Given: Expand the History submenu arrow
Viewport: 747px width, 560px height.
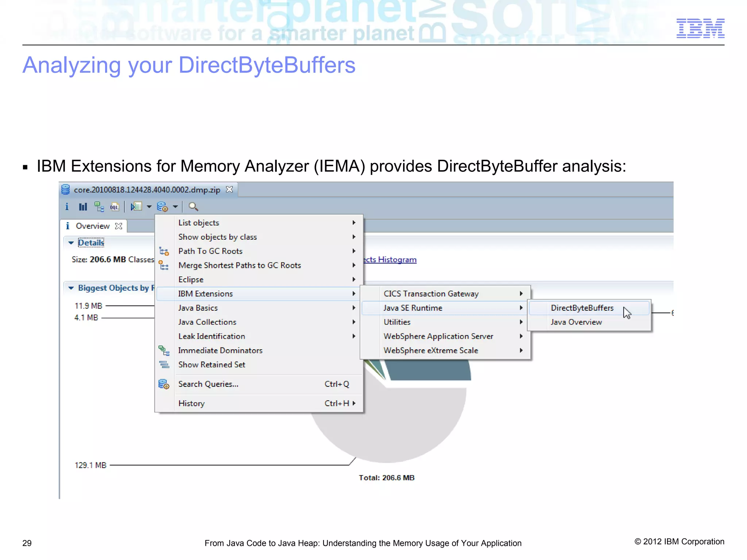Looking at the screenshot, I should coord(354,403).
